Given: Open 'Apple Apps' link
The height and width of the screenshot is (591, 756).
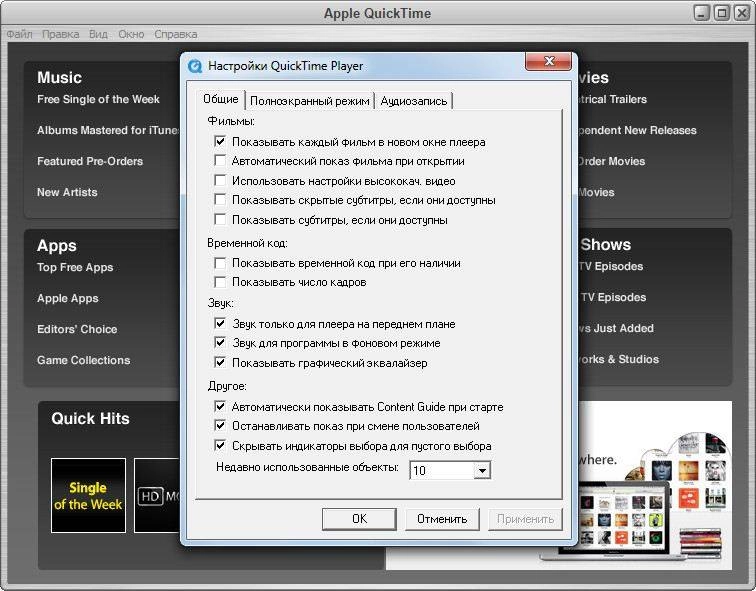Looking at the screenshot, I should pyautogui.click(x=68, y=298).
